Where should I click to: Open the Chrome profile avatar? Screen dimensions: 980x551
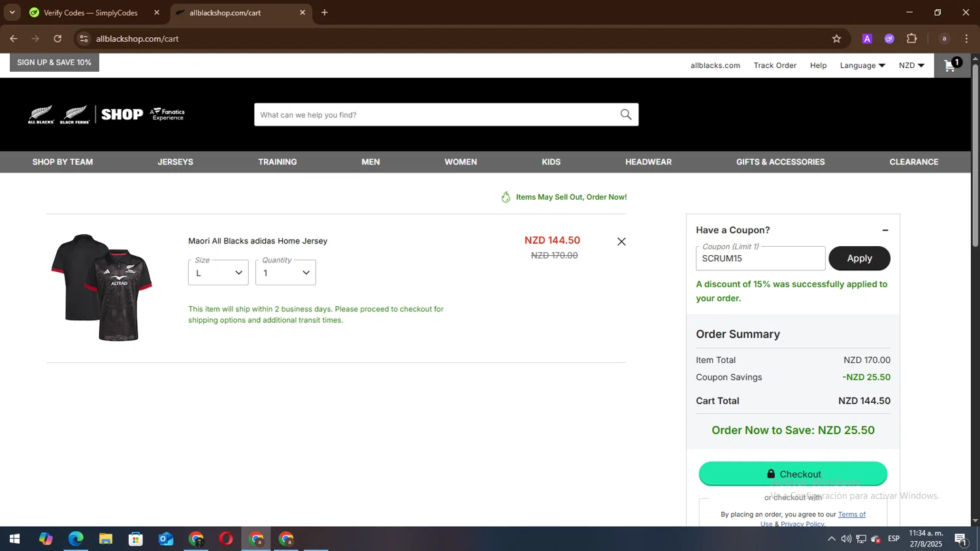tap(944, 39)
